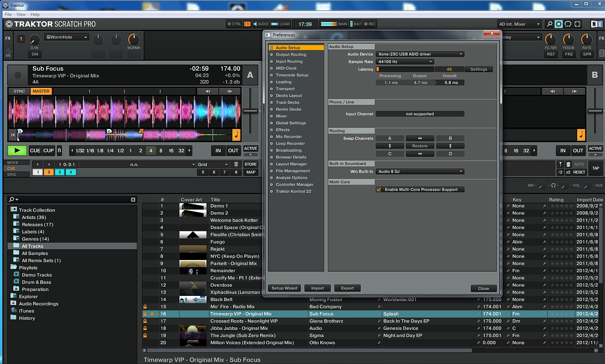This screenshot has width=605, height=364.
Task: Select Output Routing in preferences list
Action: tap(291, 54)
